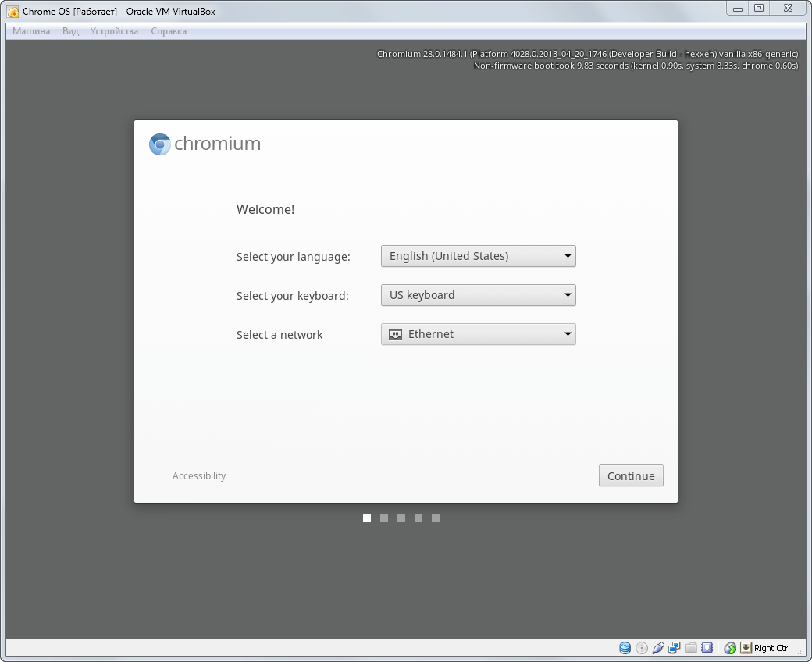812x662 pixels.
Task: Click the Non-firmware boot time text
Action: coord(636,66)
